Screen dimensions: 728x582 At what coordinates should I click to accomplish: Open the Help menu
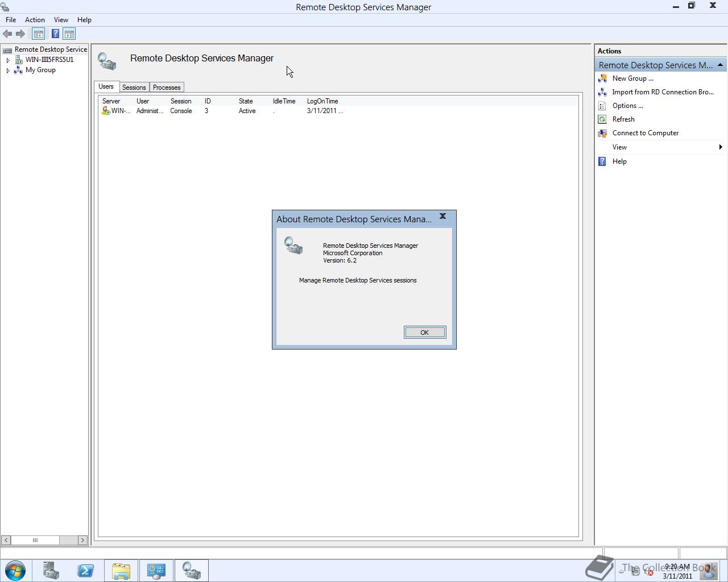click(x=84, y=20)
